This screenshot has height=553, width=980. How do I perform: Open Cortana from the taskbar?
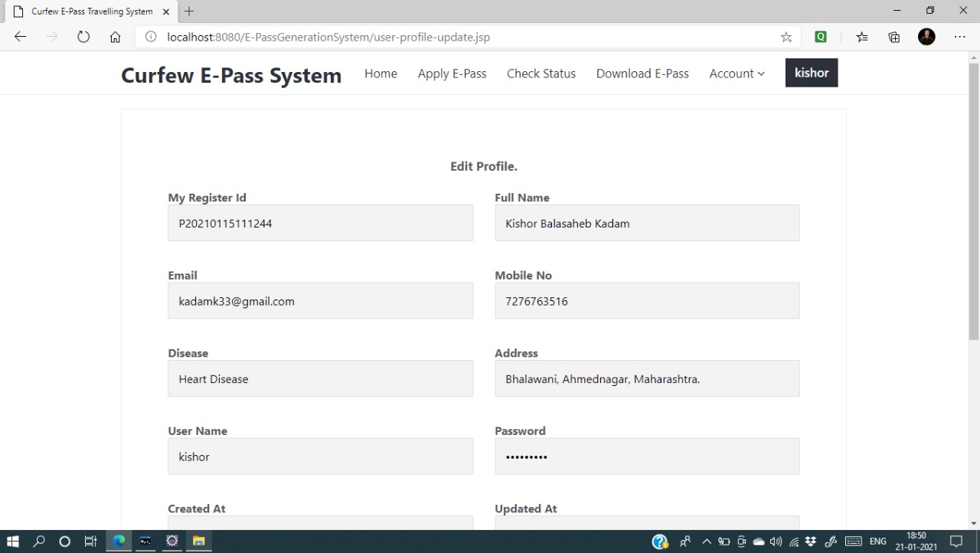64,542
